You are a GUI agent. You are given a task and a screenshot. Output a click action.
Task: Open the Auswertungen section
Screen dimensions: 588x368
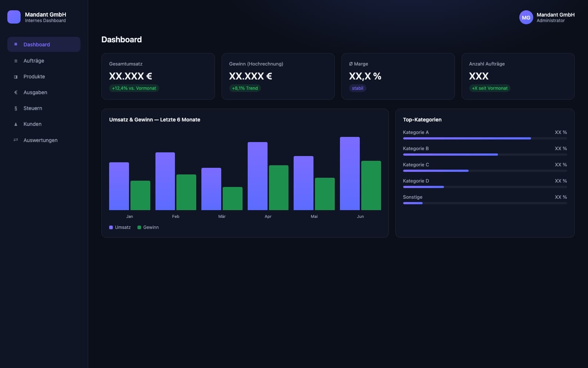click(x=44, y=140)
